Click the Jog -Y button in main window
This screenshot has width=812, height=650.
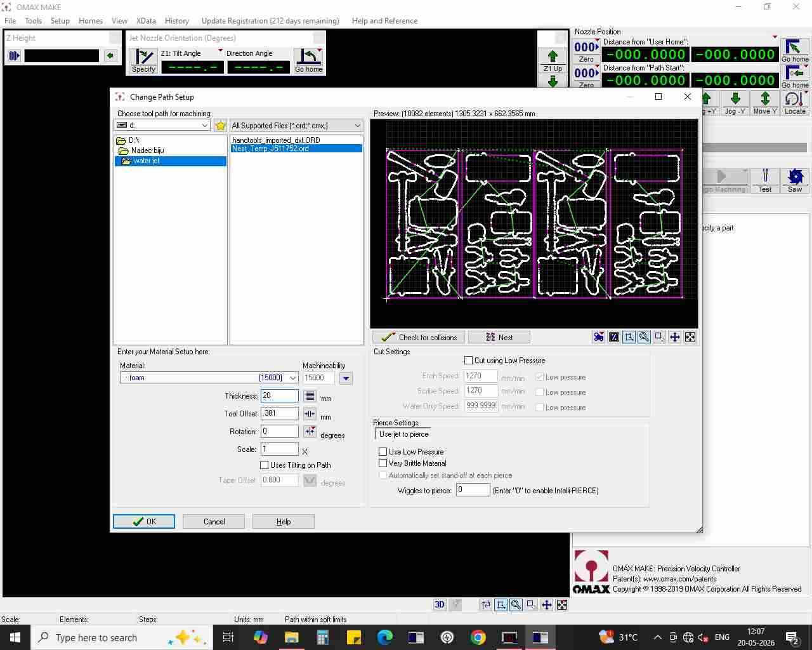[735, 103]
